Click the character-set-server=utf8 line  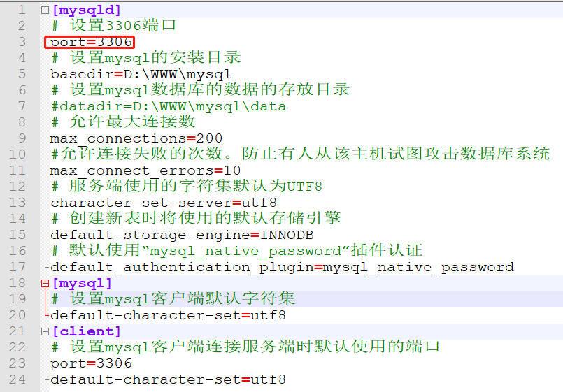pyautogui.click(x=164, y=203)
